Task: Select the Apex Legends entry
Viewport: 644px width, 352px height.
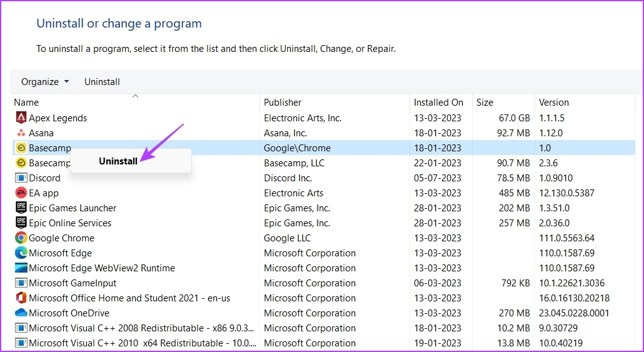Action: pos(58,118)
